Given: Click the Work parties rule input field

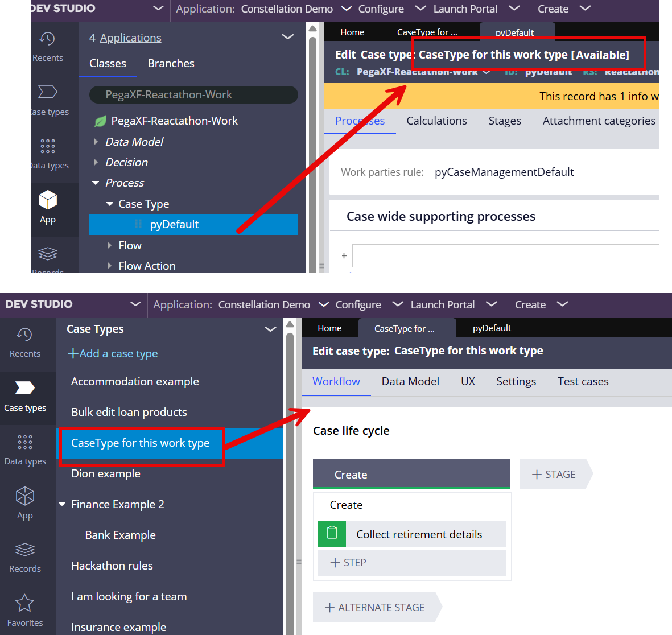Looking at the screenshot, I should [545, 172].
